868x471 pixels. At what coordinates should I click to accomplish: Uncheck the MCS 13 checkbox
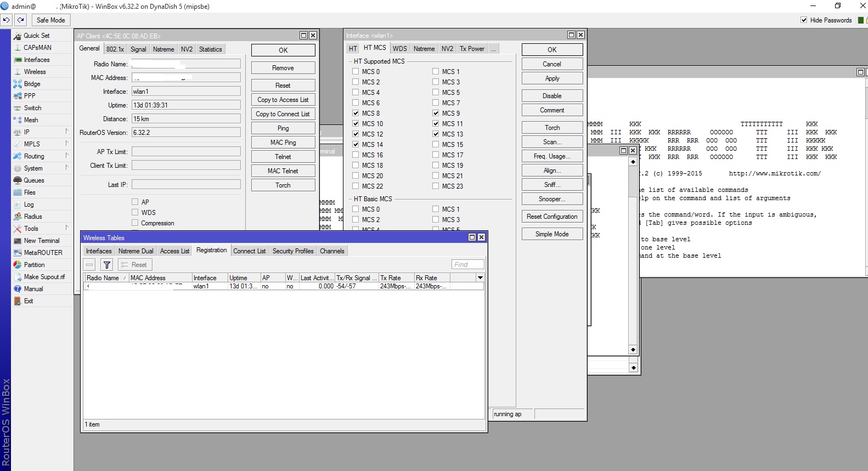pos(436,134)
